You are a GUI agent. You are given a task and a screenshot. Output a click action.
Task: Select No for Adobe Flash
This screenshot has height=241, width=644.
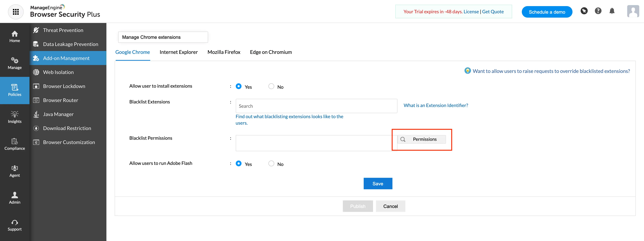(x=271, y=164)
